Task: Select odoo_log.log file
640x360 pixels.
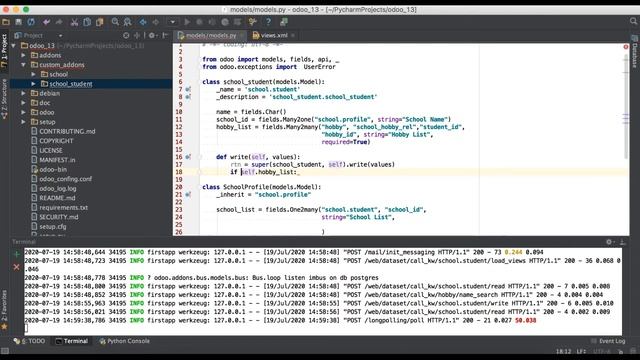Action: [54, 189]
